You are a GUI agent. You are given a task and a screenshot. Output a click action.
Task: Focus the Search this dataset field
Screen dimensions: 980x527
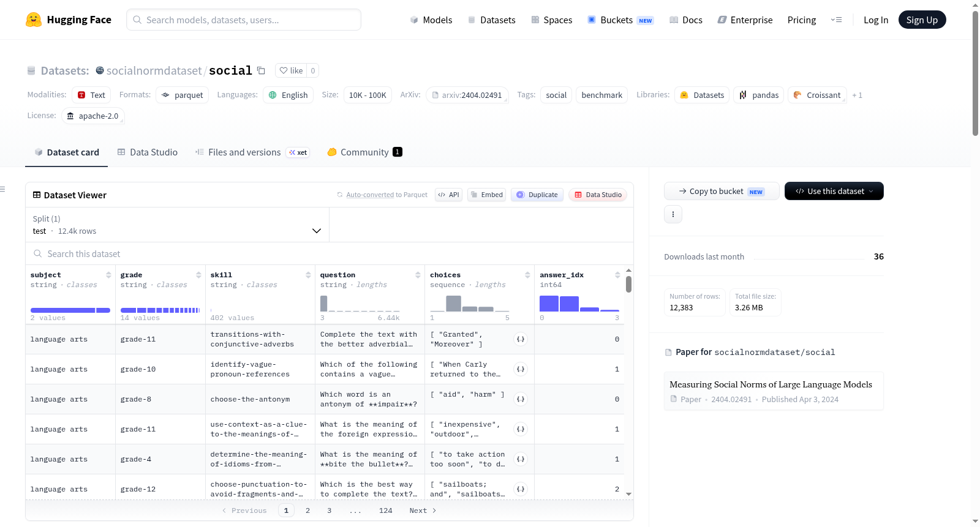(x=330, y=253)
